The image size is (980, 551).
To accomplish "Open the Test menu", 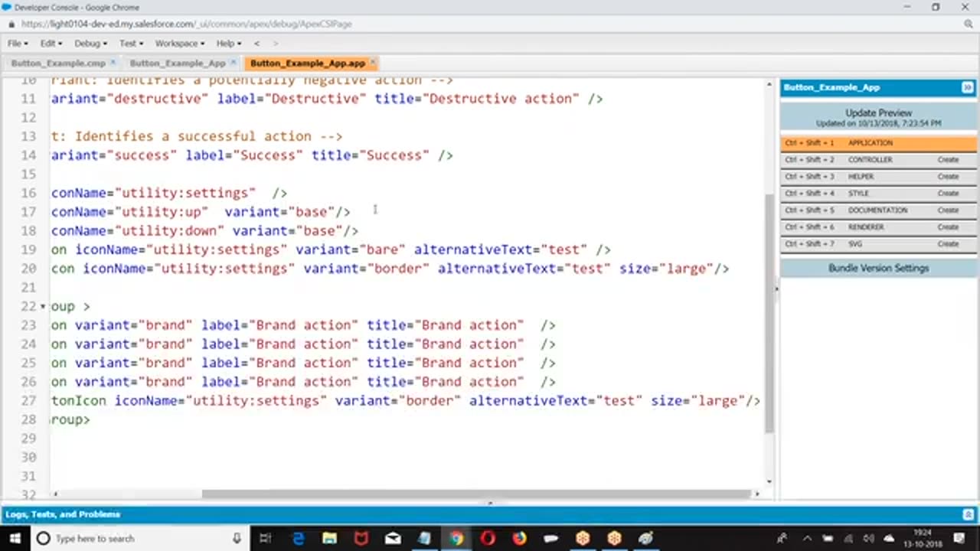I will click(131, 44).
